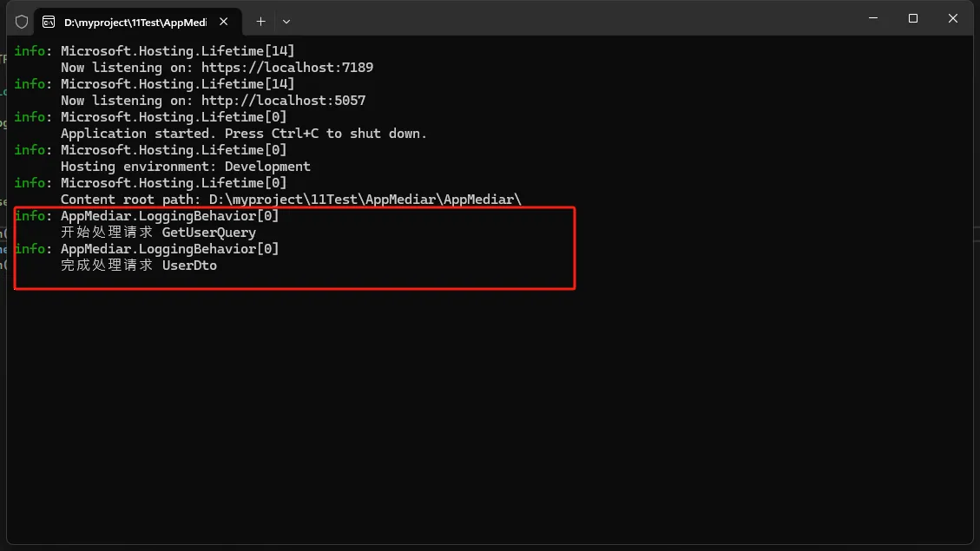Click the "Hosting environment: Development" line
Viewport: 980px width, 551px height.
tap(185, 167)
